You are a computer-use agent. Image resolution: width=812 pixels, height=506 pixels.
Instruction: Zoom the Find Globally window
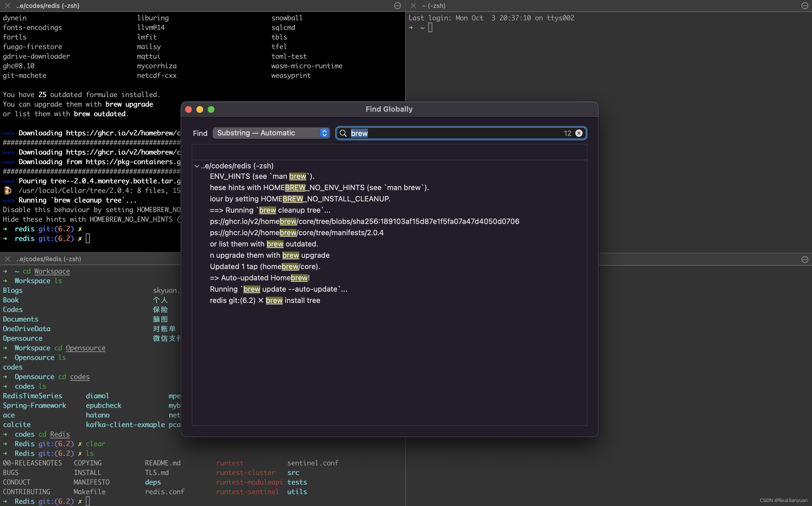tap(211, 109)
